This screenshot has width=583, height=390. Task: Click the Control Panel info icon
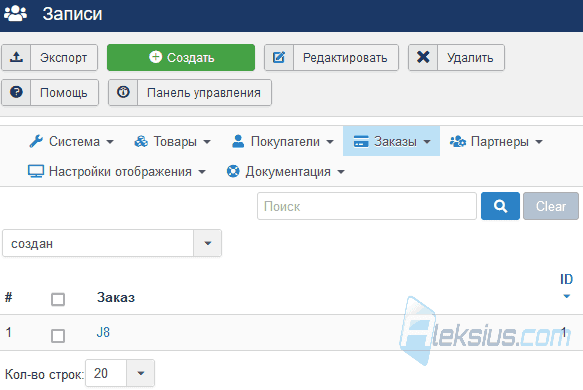(123, 92)
